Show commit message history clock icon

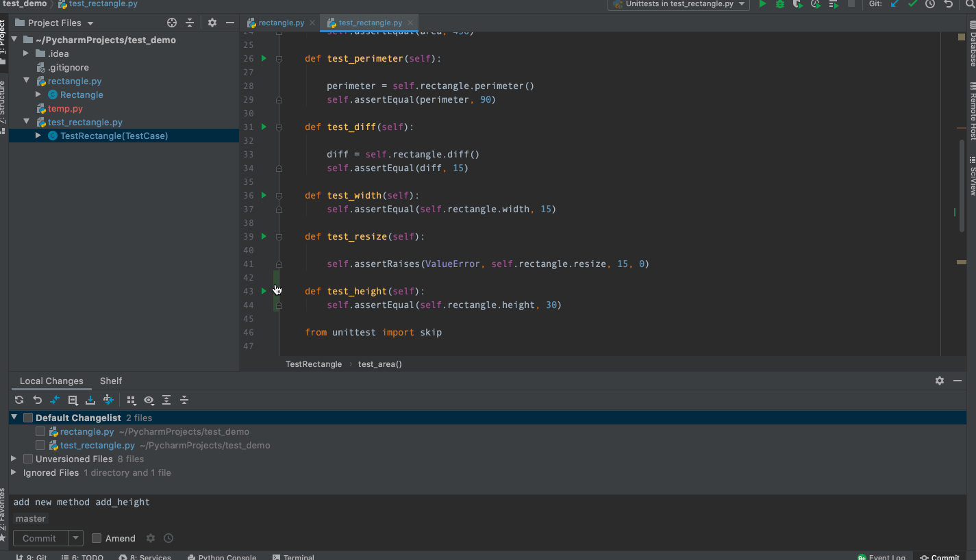click(168, 538)
